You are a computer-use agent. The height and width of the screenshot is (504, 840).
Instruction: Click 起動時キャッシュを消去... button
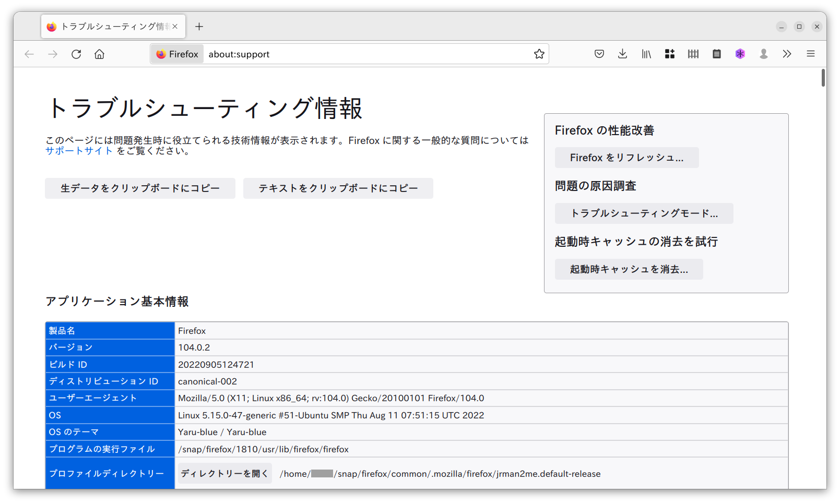[629, 269]
